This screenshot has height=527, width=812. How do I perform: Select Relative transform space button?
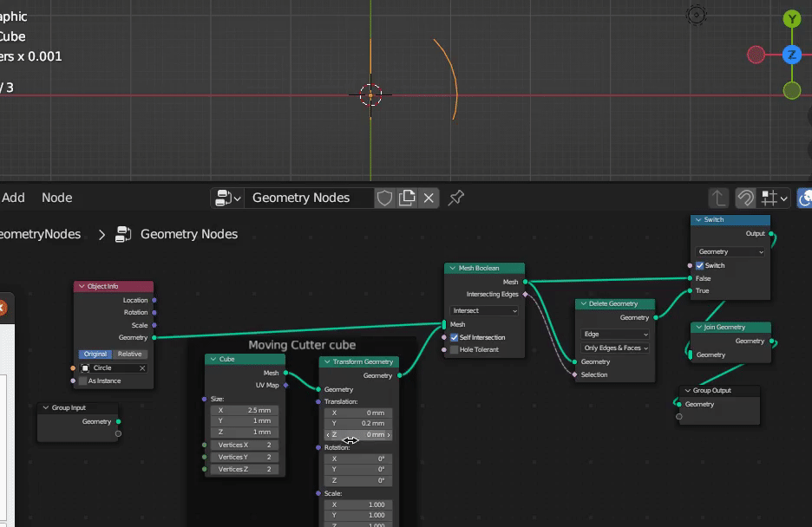coord(129,355)
